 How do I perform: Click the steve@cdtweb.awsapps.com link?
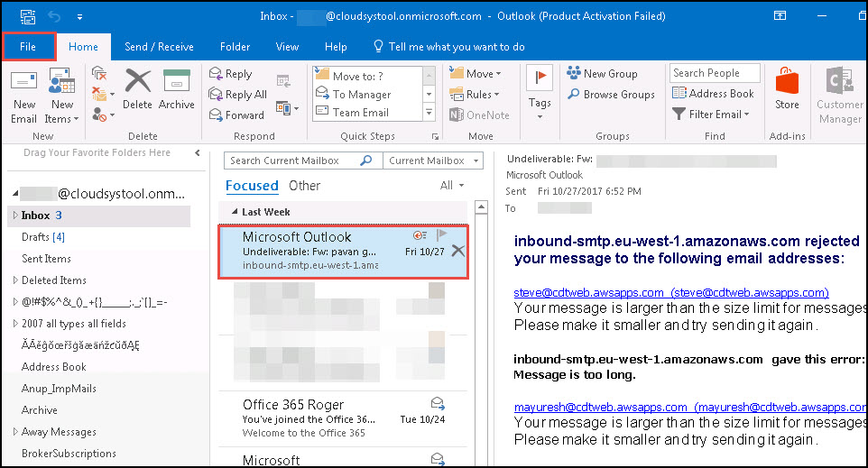(671, 293)
